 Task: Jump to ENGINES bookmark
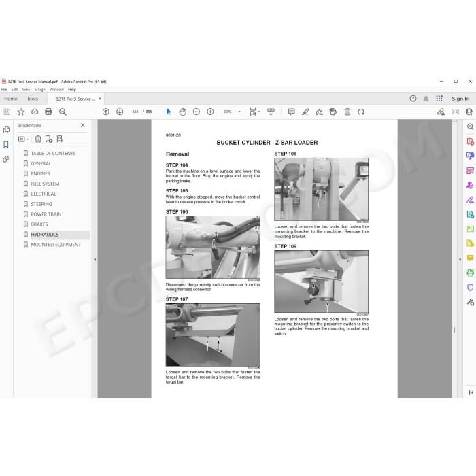[40, 173]
